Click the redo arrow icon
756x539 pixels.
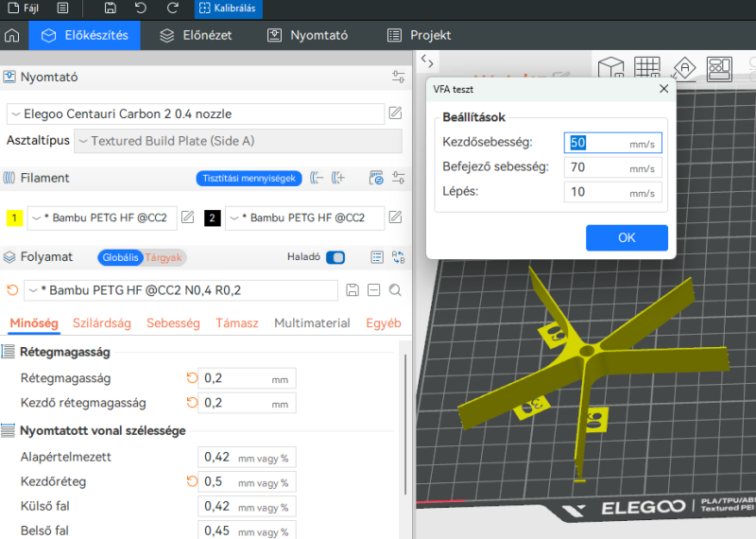(172, 9)
